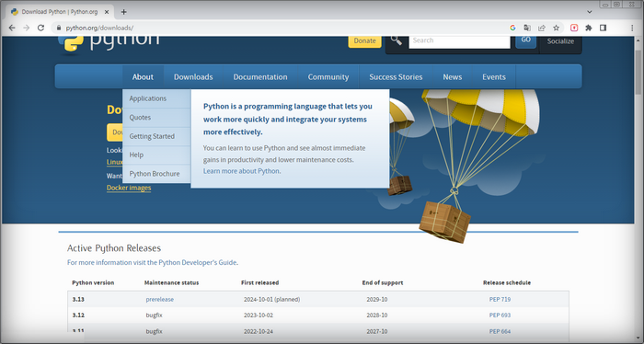Click the share page icon
This screenshot has width=644, height=344.
pyautogui.click(x=542, y=28)
